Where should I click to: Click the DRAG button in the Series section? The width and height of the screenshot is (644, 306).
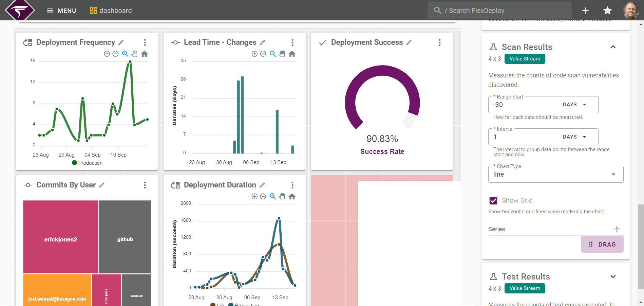pos(602,244)
